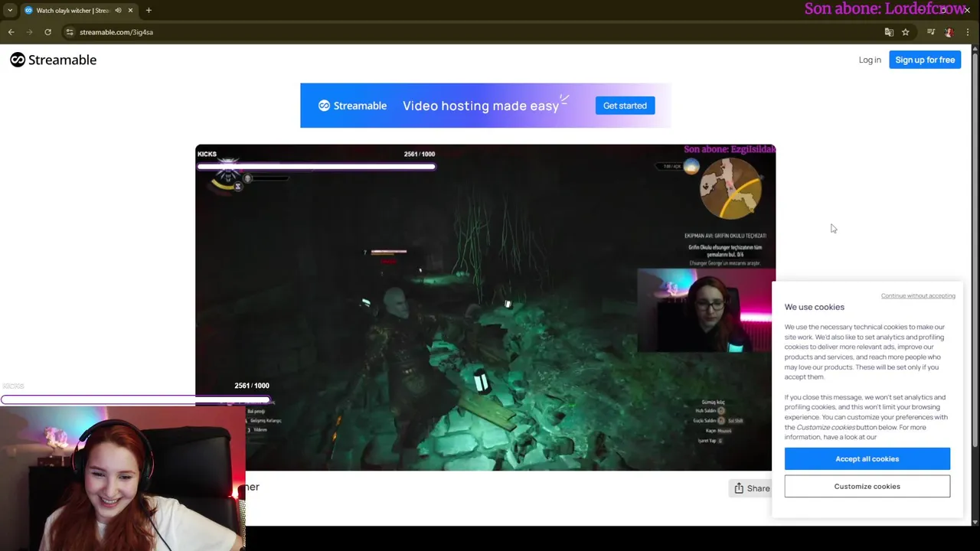Bookmark this page with the star icon
The width and height of the screenshot is (980, 551).
click(906, 32)
